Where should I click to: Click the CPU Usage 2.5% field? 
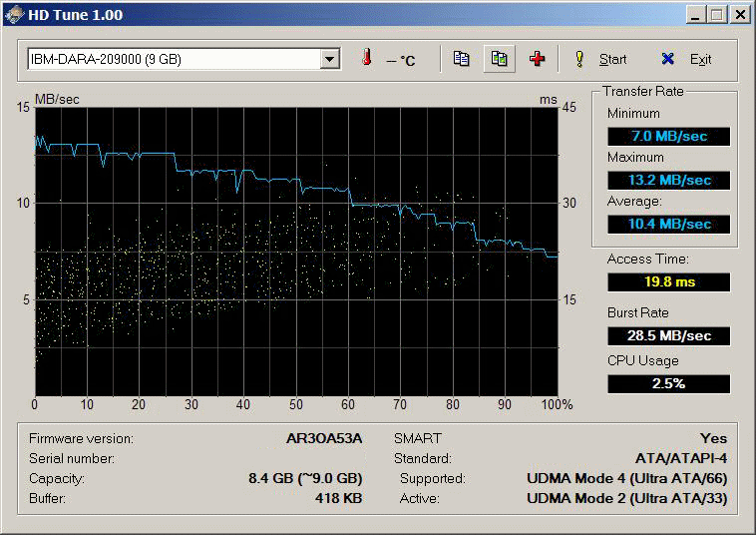(669, 384)
